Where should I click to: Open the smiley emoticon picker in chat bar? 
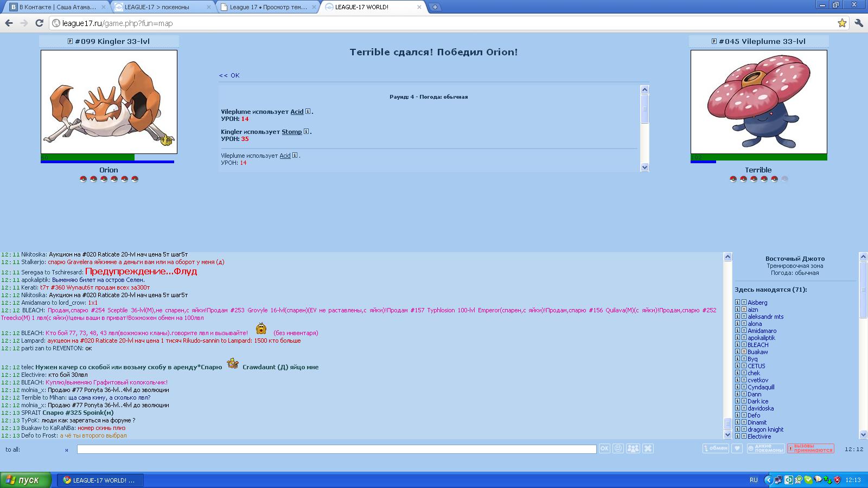618,448
